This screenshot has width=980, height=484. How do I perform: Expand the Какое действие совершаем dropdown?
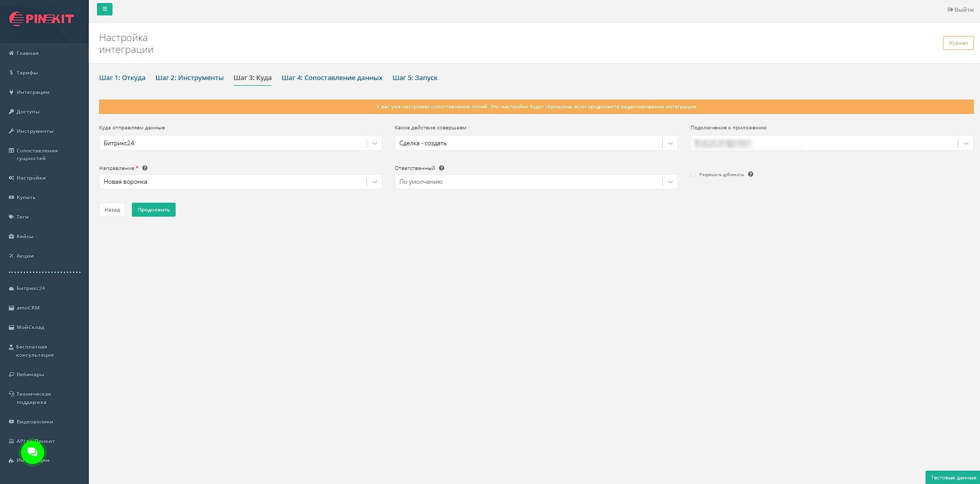pyautogui.click(x=536, y=143)
